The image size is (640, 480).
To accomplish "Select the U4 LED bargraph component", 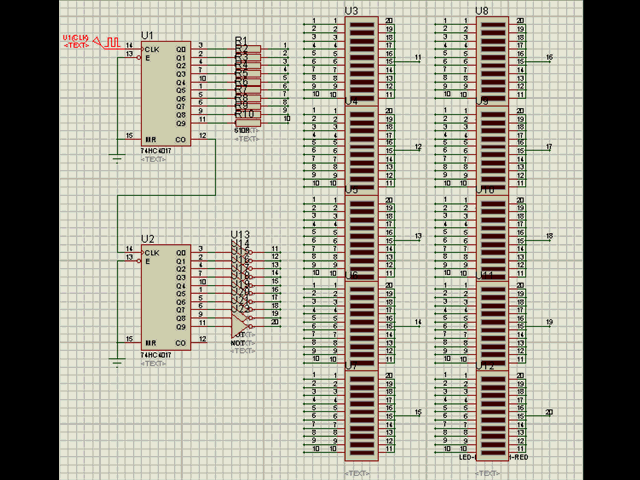I will tap(362, 149).
